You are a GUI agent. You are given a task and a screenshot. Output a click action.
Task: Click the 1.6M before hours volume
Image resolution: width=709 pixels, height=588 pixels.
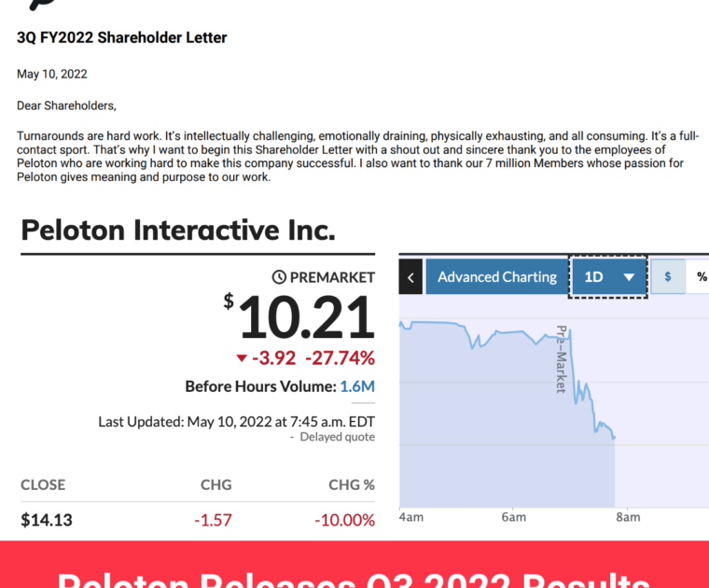pyautogui.click(x=357, y=386)
